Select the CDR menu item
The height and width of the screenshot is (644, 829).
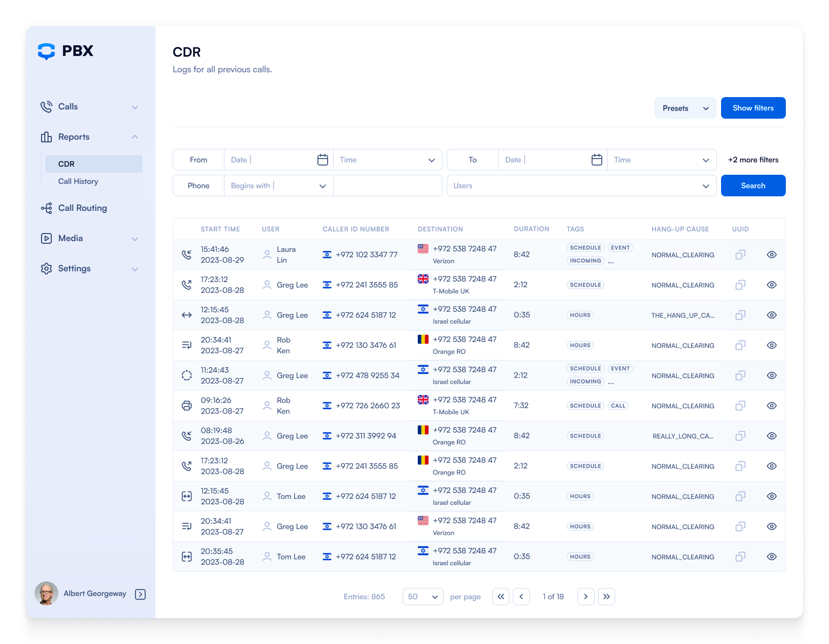[94, 164]
